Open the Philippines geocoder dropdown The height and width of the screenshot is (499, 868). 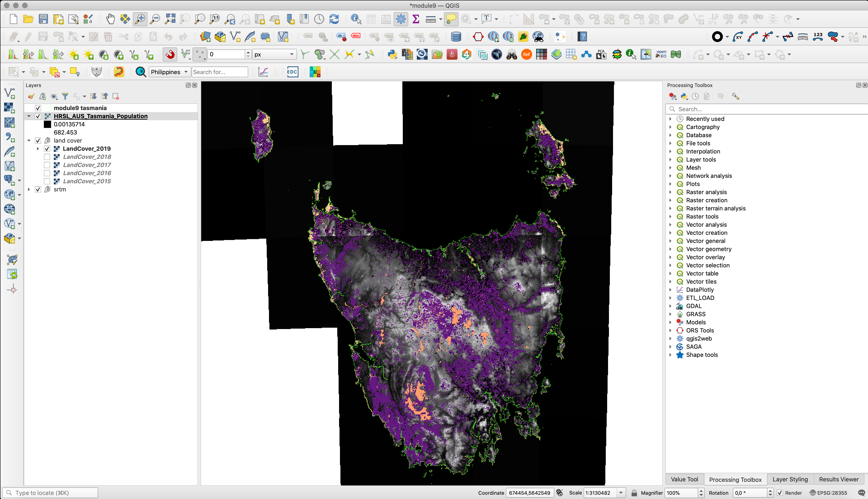[170, 72]
